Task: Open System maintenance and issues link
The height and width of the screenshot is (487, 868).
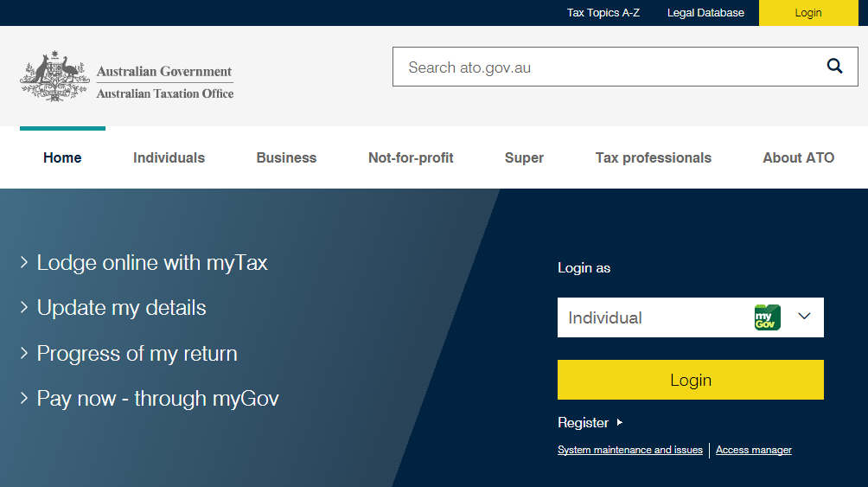Action: click(x=630, y=450)
